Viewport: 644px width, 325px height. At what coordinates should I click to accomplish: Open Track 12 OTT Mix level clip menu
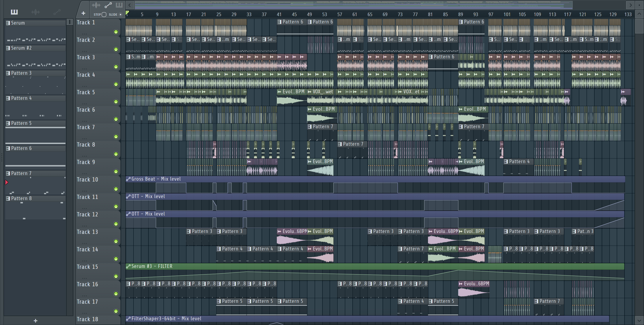tap(128, 214)
